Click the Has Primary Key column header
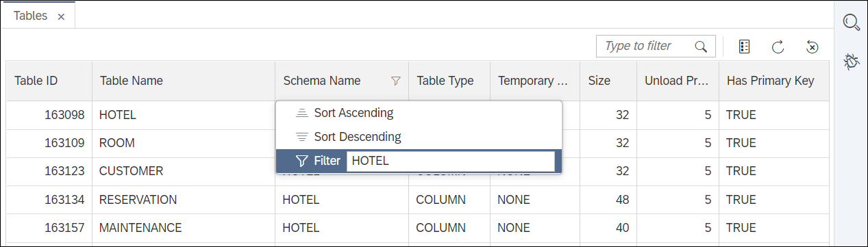 tap(775, 81)
